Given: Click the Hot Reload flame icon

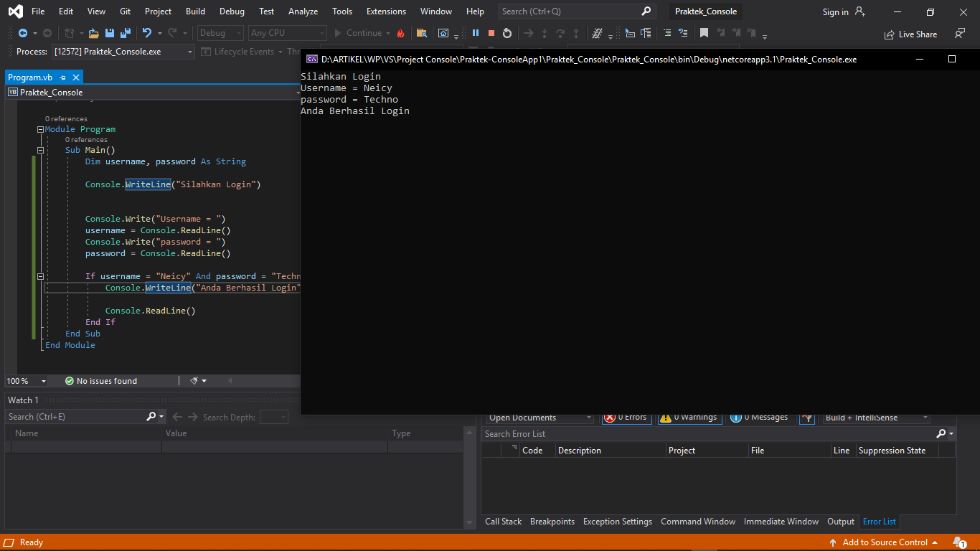Looking at the screenshot, I should [x=400, y=33].
